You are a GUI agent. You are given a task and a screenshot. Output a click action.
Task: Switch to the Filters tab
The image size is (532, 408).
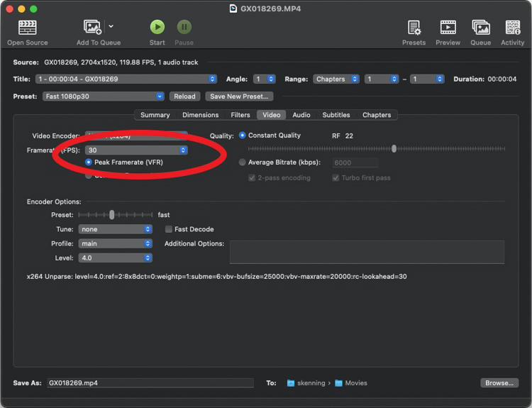240,115
